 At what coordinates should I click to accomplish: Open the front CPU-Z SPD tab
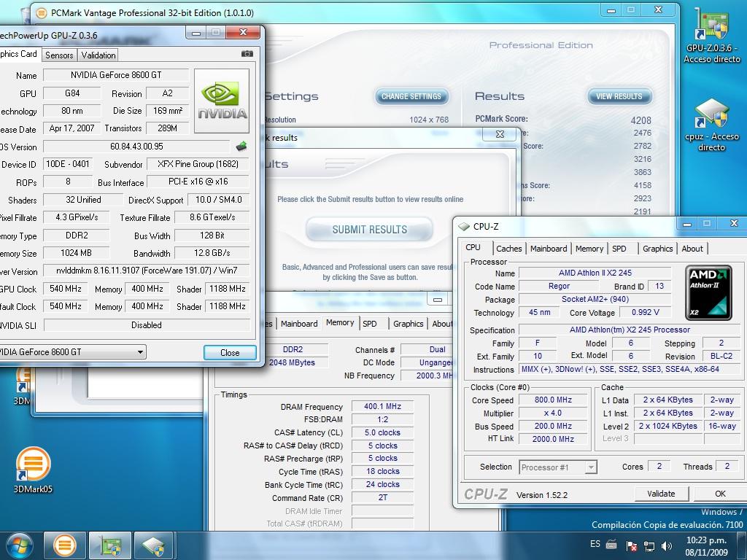click(619, 249)
